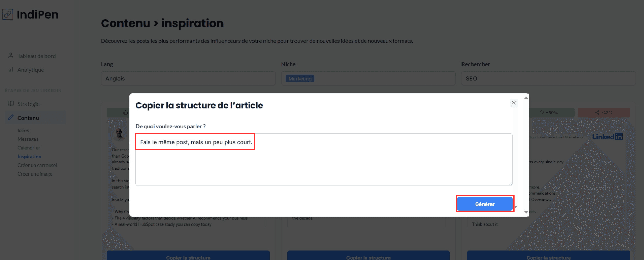Click the comment bubble +50% icon
The image size is (644, 260).
pos(542,113)
